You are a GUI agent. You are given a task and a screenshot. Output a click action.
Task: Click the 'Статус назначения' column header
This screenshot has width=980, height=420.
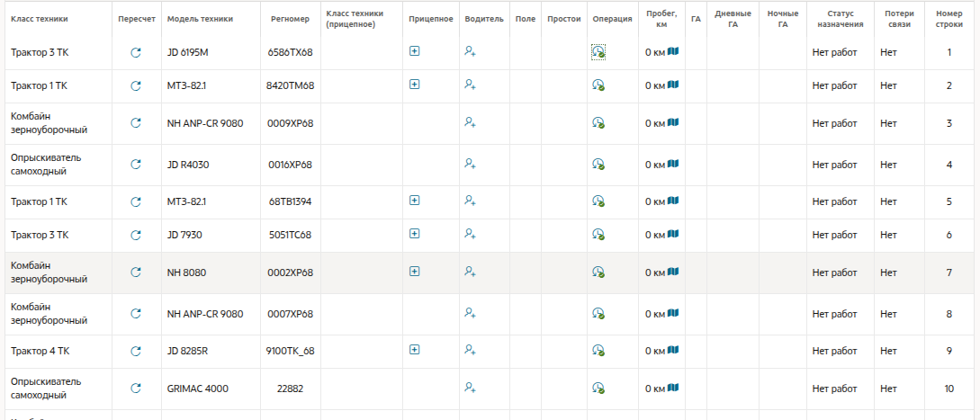pyautogui.click(x=840, y=19)
